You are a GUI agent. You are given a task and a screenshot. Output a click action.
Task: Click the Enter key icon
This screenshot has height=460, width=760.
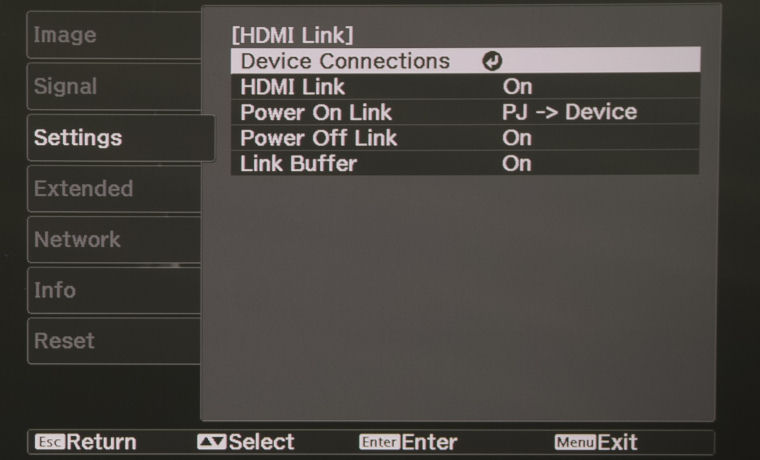pyautogui.click(x=380, y=442)
